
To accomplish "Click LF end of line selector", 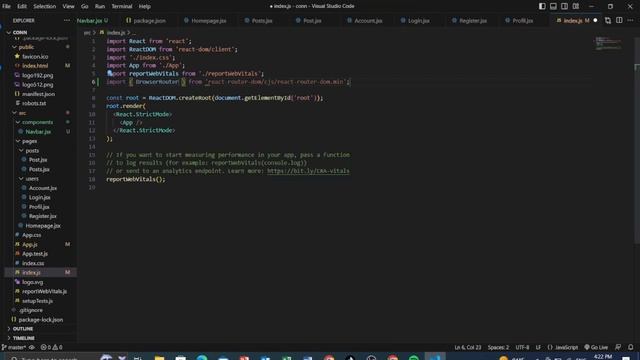I will pyautogui.click(x=538, y=347).
